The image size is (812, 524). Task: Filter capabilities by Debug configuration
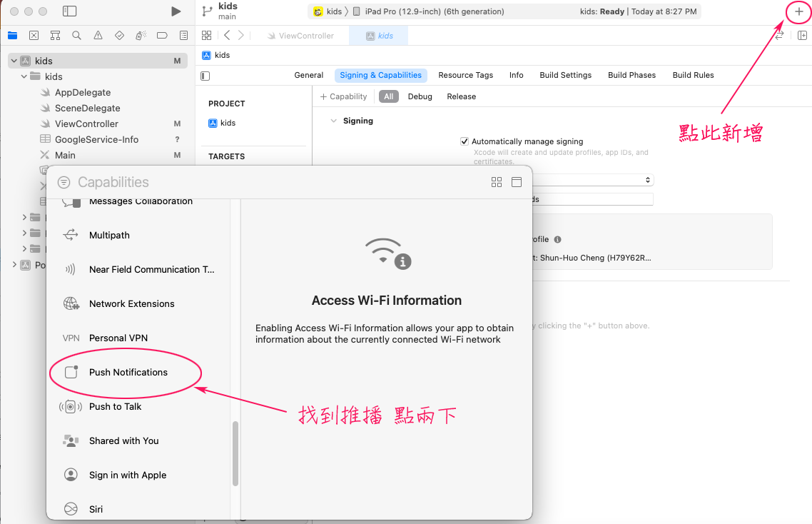420,96
